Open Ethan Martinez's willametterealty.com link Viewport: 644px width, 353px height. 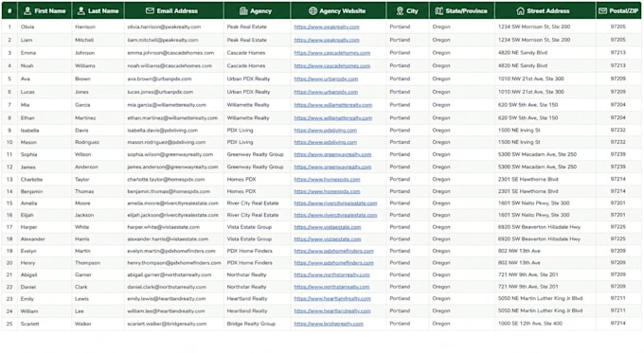tap(333, 118)
